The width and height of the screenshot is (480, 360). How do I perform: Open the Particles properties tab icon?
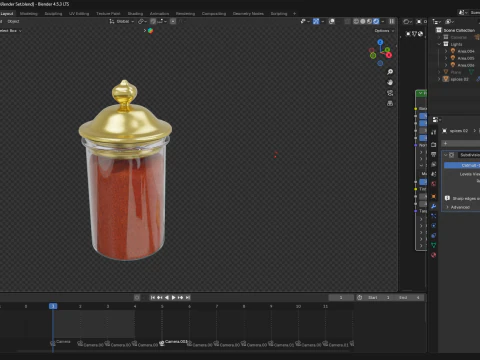coord(433,216)
